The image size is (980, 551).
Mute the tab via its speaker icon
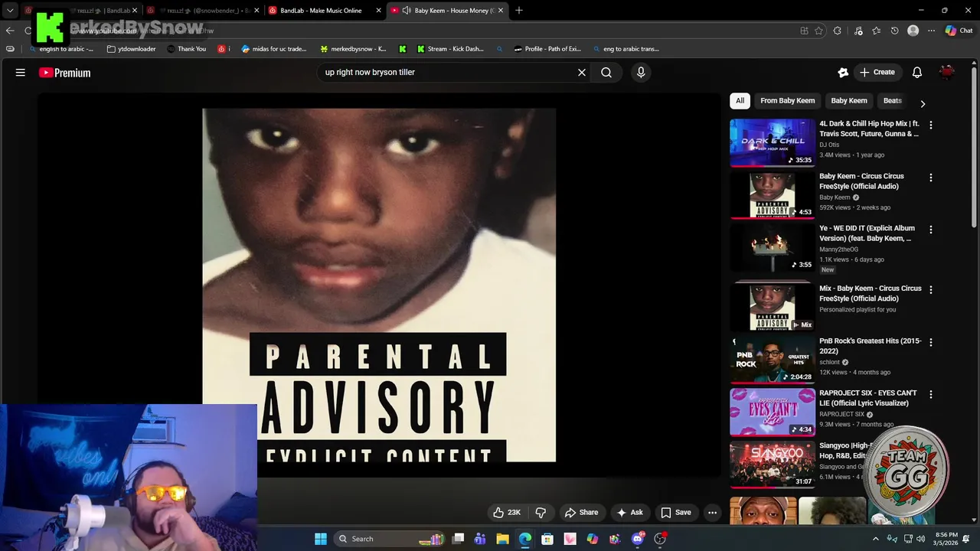point(407,11)
